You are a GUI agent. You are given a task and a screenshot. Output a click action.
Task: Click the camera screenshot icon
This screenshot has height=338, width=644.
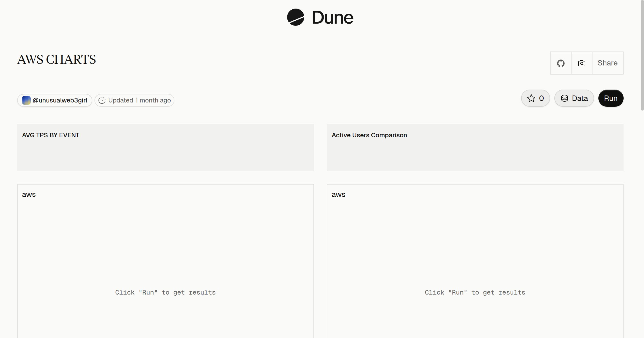point(582,63)
